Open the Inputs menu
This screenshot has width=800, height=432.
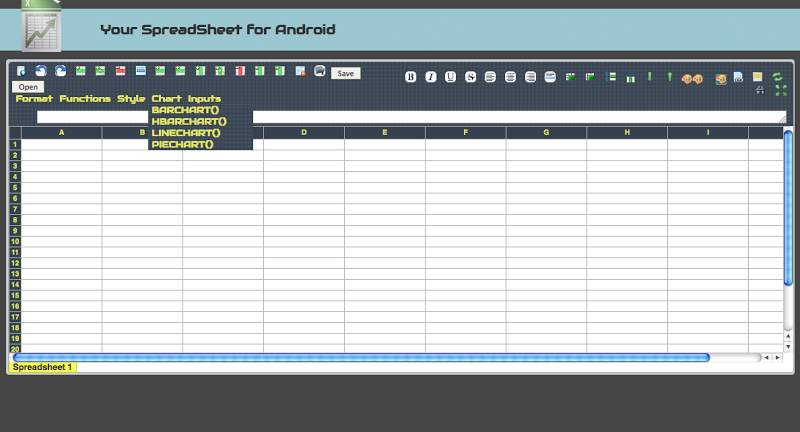pyautogui.click(x=204, y=98)
